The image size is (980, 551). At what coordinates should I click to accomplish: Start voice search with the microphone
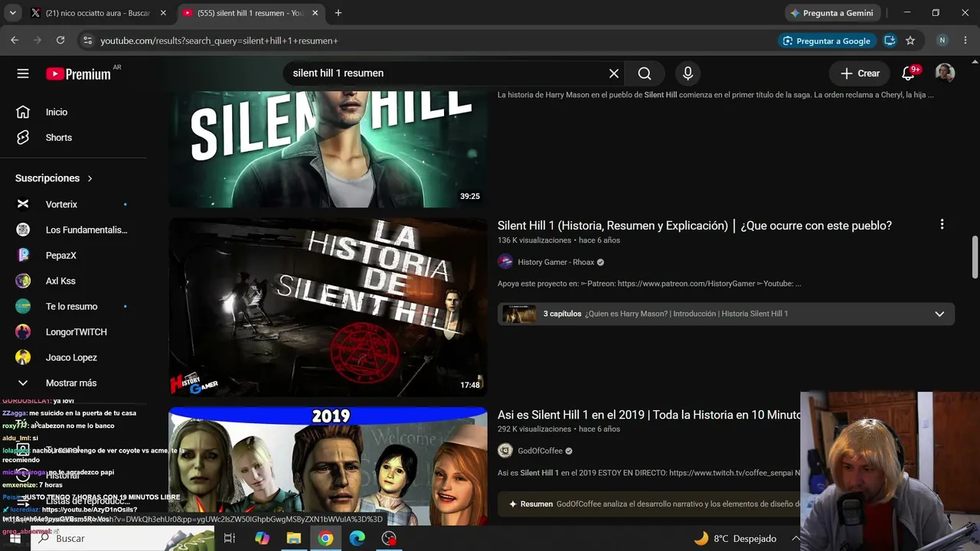688,73
